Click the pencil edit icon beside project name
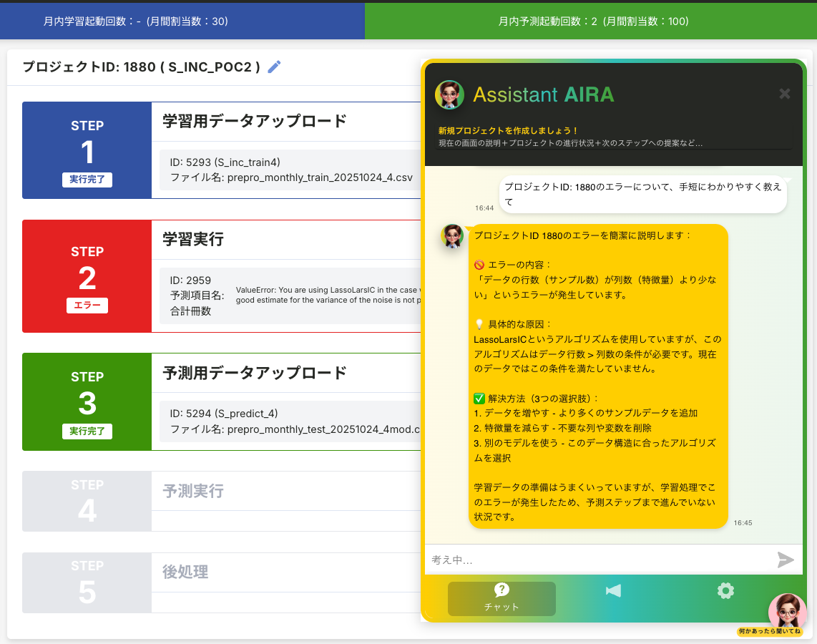 click(x=274, y=67)
